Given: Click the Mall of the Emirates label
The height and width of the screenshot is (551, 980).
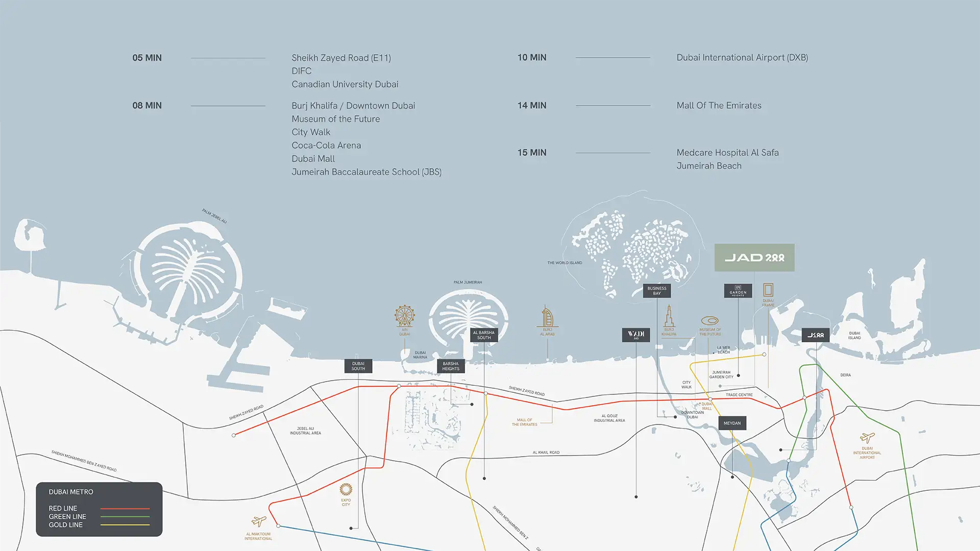Looking at the screenshot, I should tap(524, 422).
